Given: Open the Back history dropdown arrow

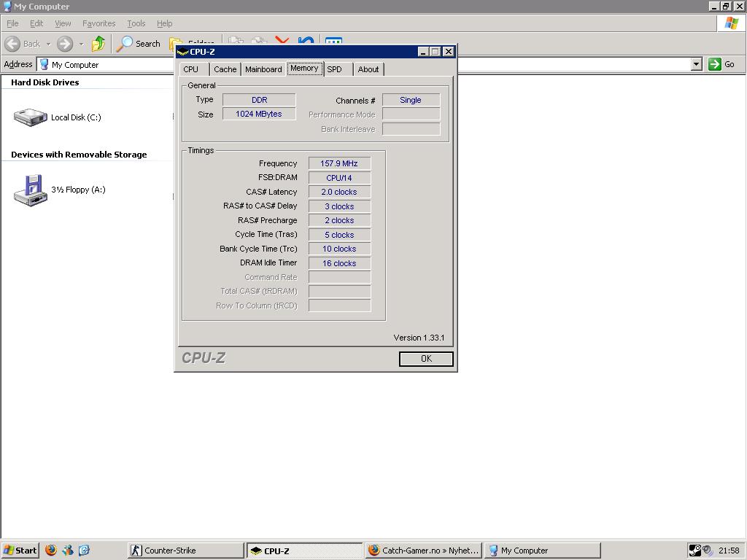Looking at the screenshot, I should (48, 44).
